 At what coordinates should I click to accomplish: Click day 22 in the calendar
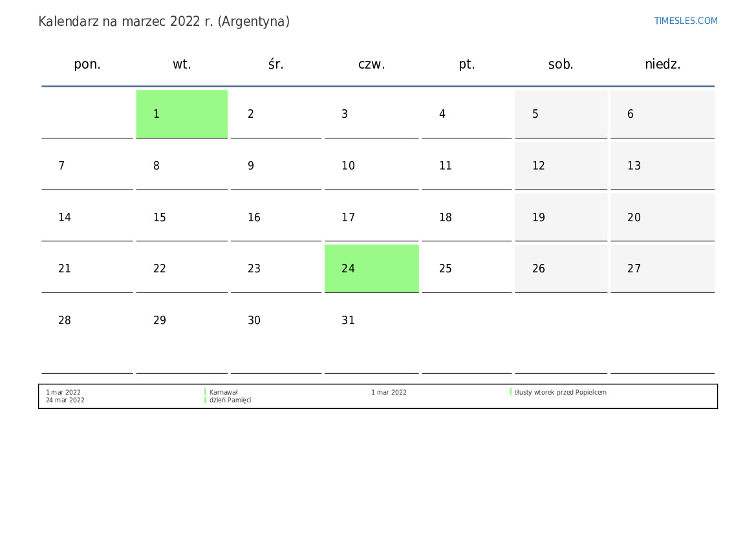(x=182, y=268)
